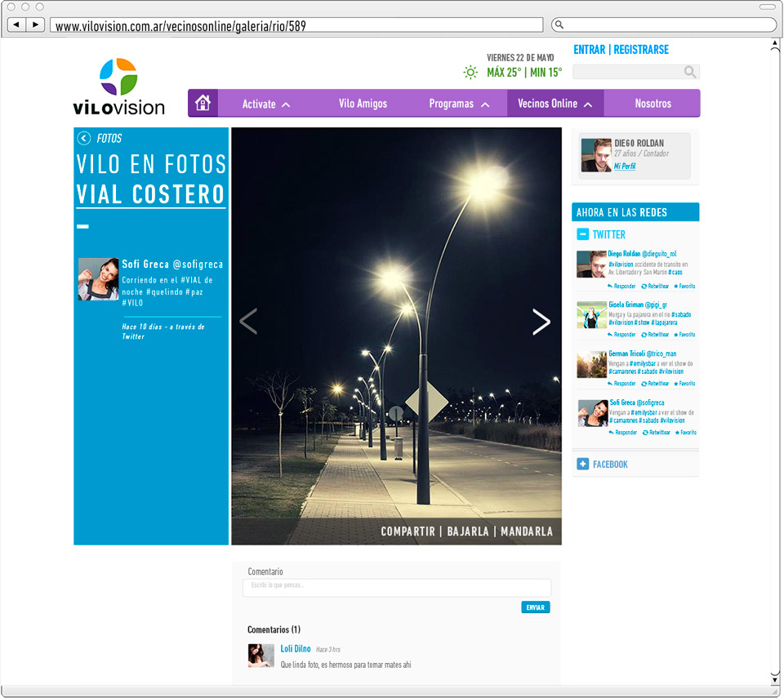Image resolution: width=784 pixels, height=698 pixels.
Task: Collapse the Twitter section with the minus toggle
Action: 582,234
